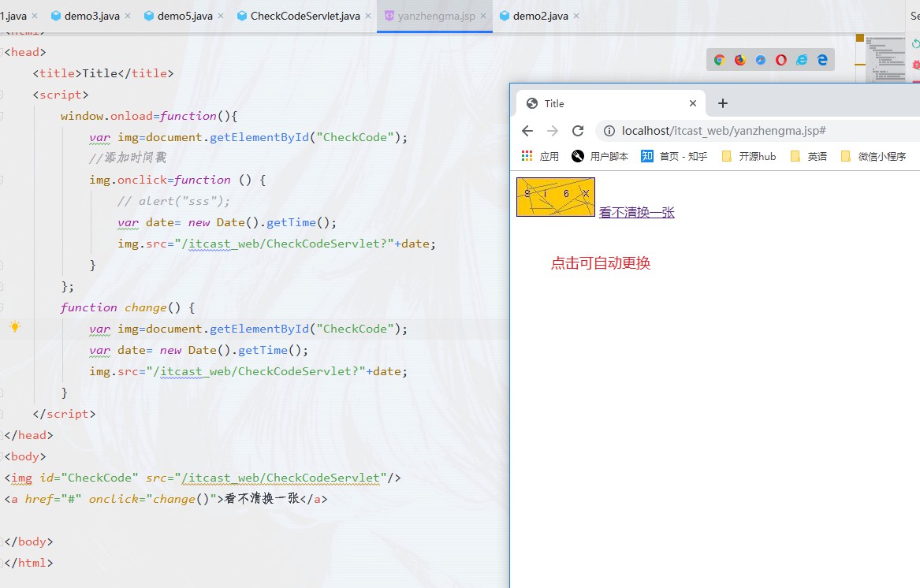Screen dimensions: 920x588
Task: Open preview in Firefox from IDE browser bar
Action: point(740,60)
